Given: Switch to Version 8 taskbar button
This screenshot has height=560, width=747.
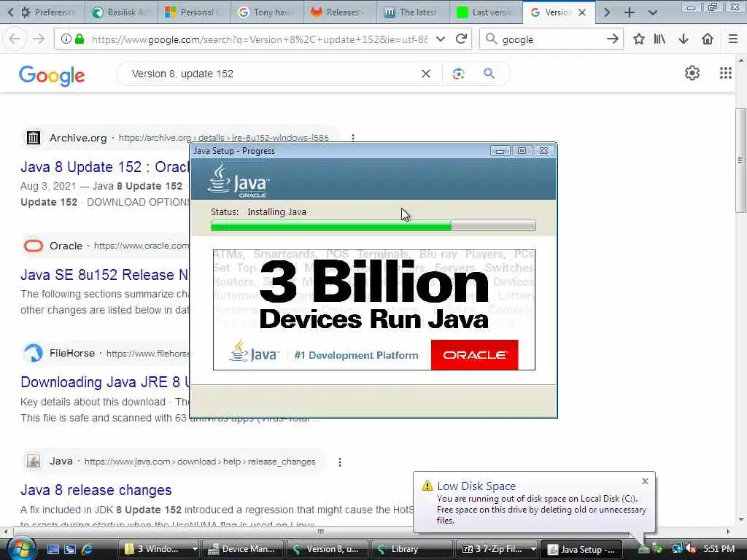Looking at the screenshot, I should (328, 549).
